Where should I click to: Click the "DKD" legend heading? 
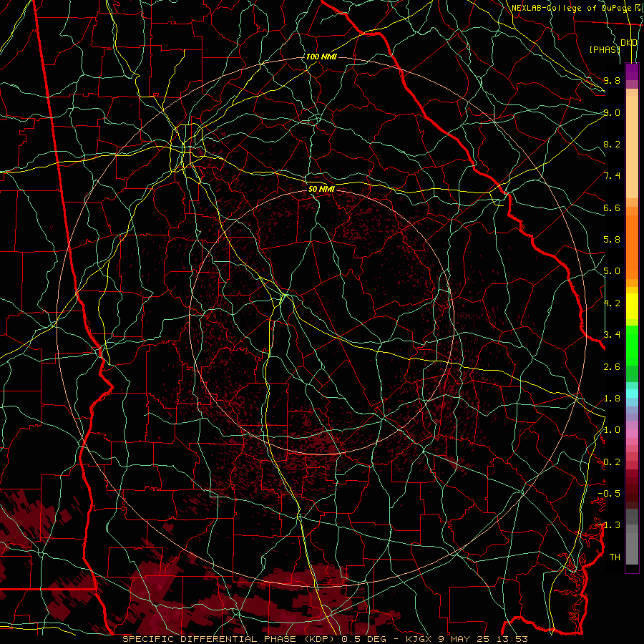coord(629,43)
